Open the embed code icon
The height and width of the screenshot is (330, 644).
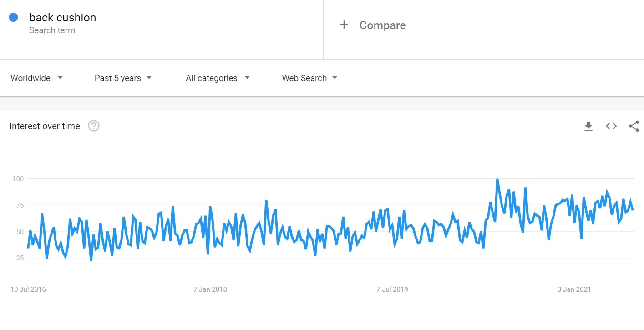(x=611, y=126)
